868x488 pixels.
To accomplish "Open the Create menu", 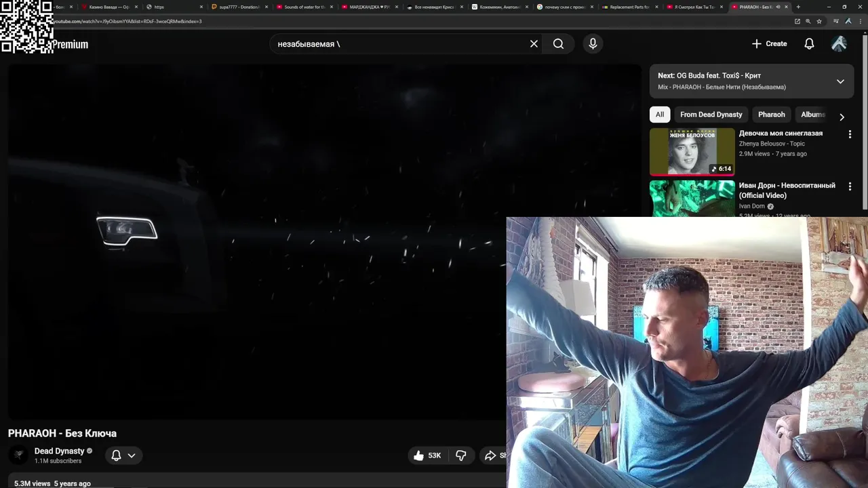I will (770, 44).
